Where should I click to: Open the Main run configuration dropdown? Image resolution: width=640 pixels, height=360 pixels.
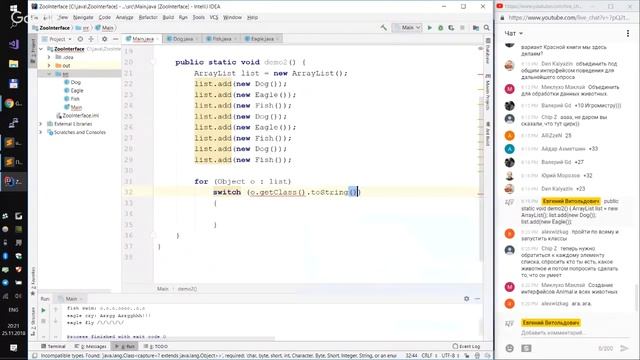pos(407,28)
